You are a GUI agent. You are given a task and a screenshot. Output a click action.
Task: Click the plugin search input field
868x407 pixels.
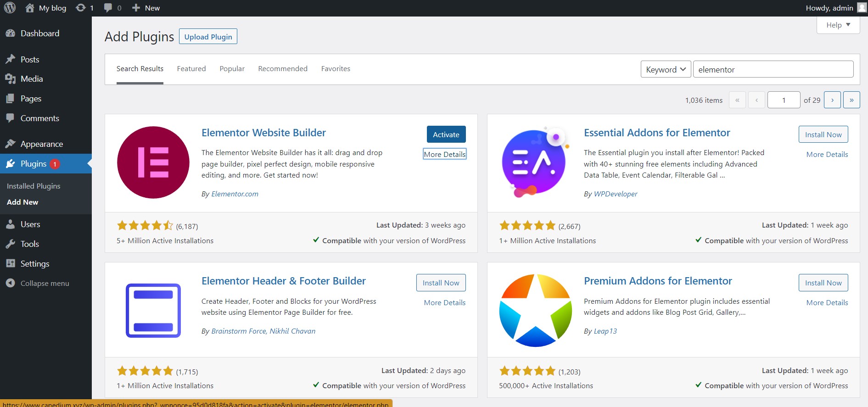click(x=773, y=69)
